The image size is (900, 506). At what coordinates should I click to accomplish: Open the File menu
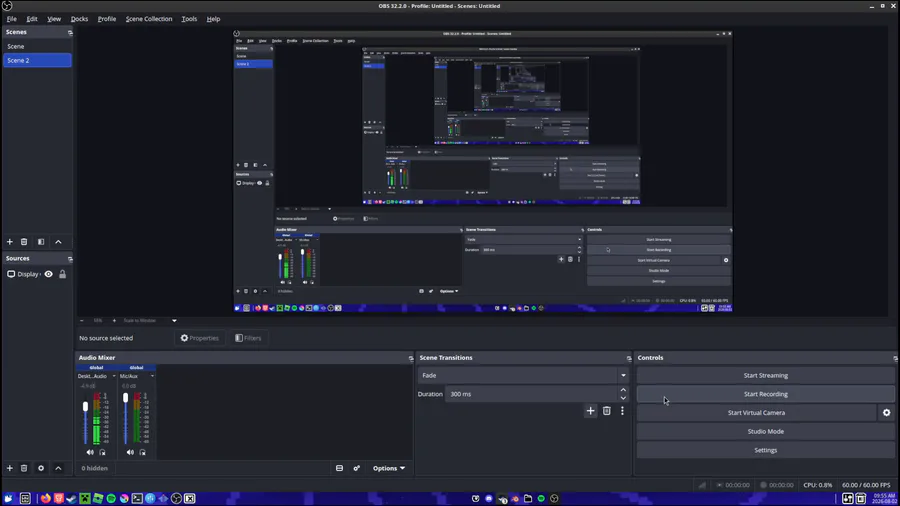coord(11,19)
